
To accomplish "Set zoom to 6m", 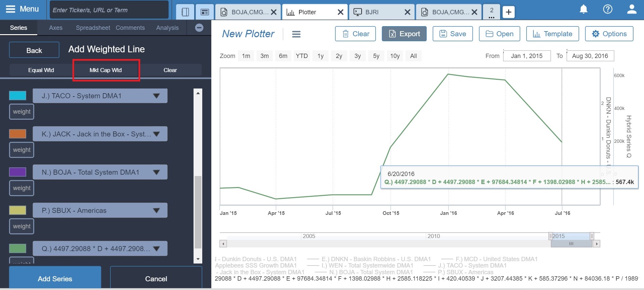I will point(283,56).
